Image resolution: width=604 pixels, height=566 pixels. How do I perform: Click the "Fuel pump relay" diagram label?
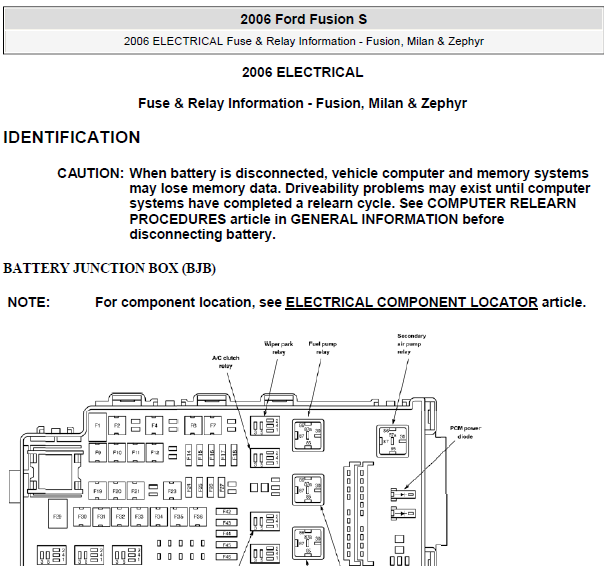pos(323,348)
